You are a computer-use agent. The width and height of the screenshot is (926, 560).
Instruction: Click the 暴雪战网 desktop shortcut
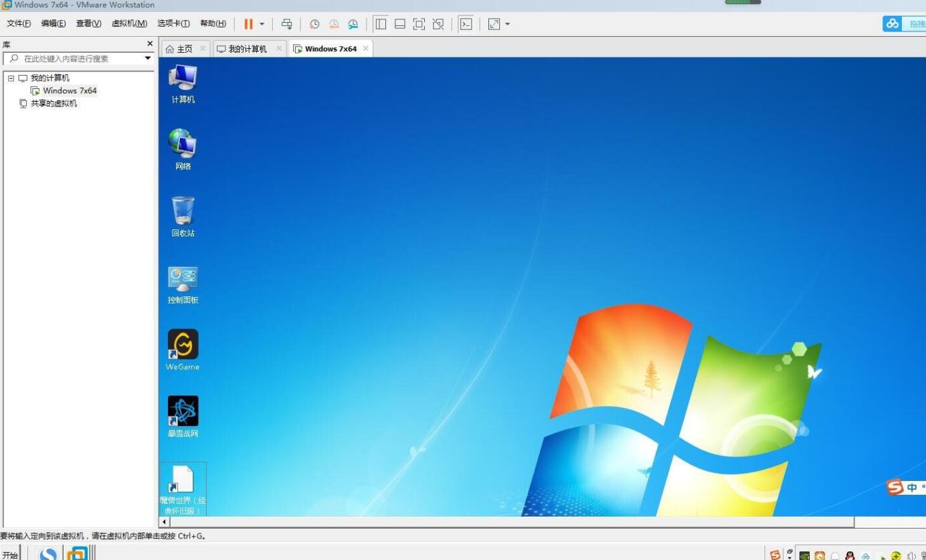pyautogui.click(x=183, y=417)
